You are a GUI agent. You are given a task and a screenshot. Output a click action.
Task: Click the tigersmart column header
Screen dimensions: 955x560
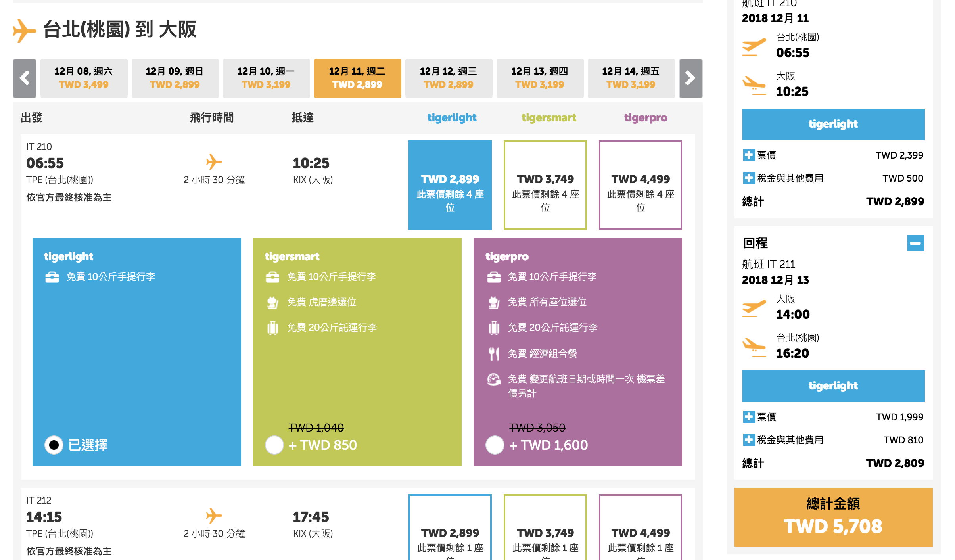549,118
